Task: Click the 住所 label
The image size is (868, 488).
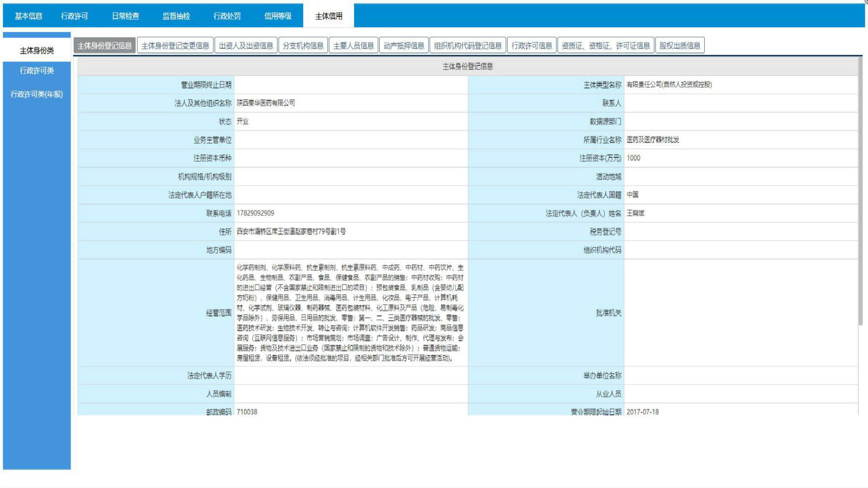Action: [225, 232]
